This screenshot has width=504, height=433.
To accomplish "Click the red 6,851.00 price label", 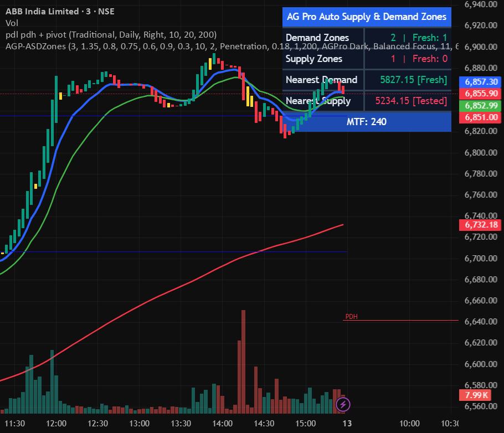I will click(480, 117).
